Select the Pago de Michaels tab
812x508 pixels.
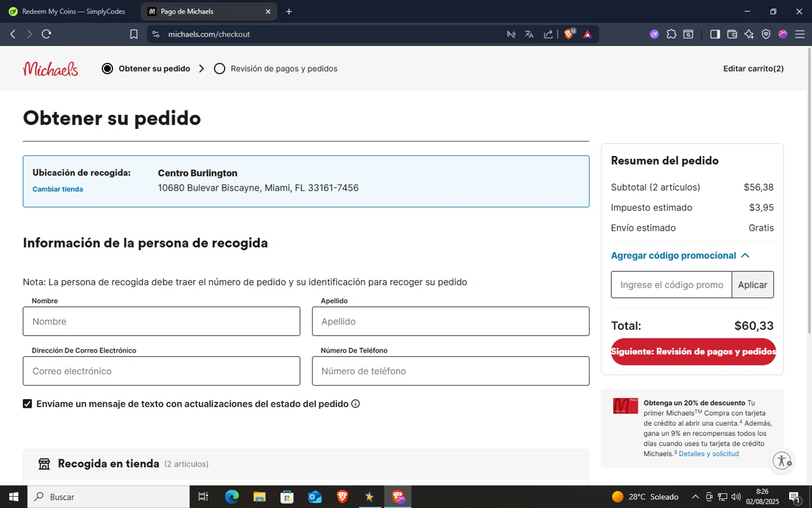(209, 11)
